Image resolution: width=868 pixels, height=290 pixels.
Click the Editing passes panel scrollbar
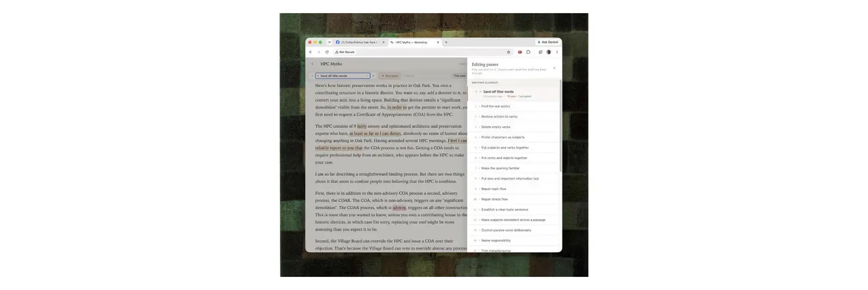[x=560, y=124]
